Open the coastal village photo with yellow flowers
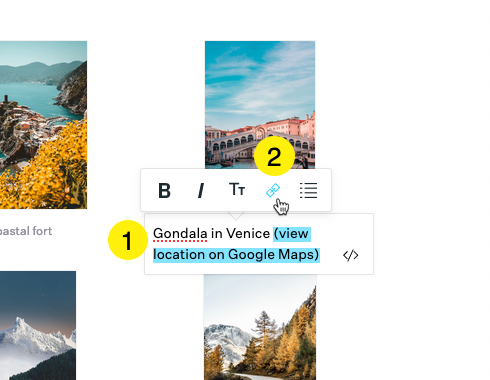This screenshot has height=380, width=490. 43,125
